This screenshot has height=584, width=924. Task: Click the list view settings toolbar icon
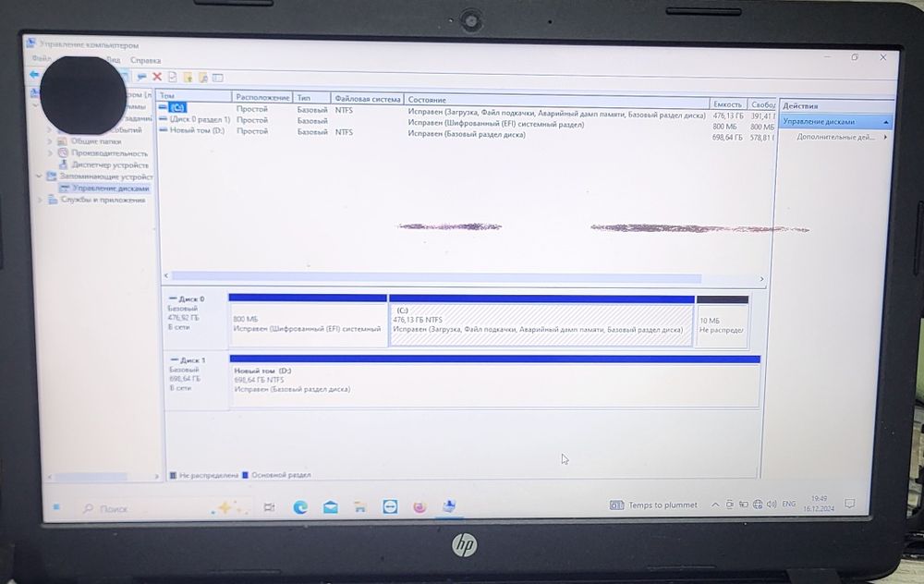(x=218, y=78)
